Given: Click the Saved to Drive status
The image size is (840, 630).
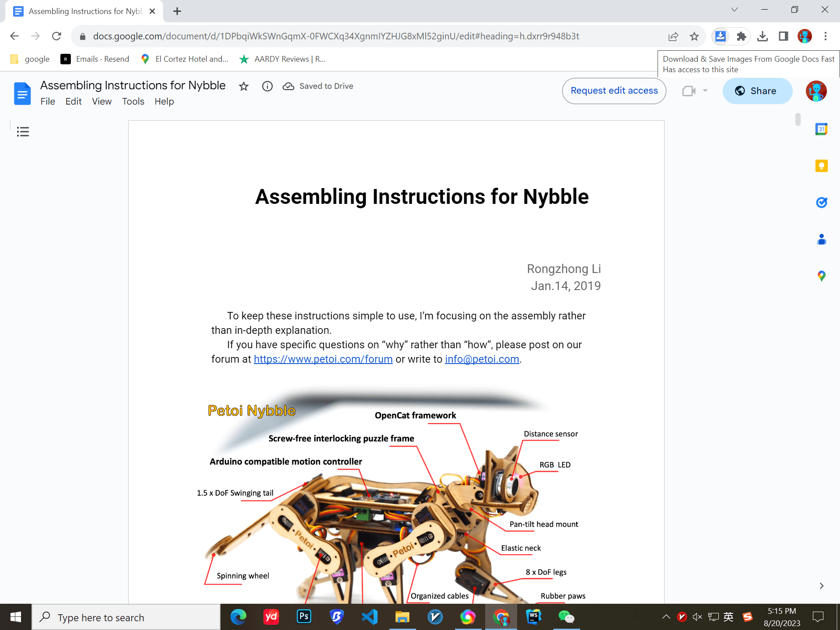Looking at the screenshot, I should pos(318,86).
